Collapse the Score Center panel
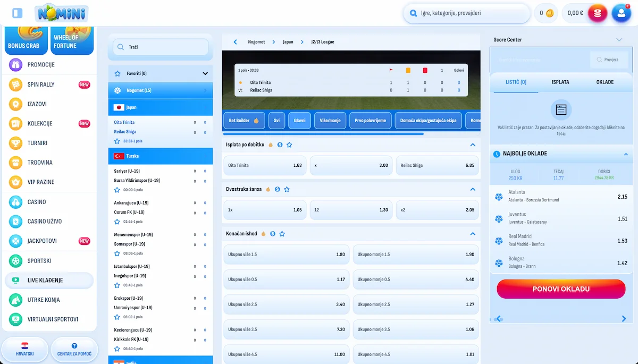The height and width of the screenshot is (364, 638). click(619, 40)
